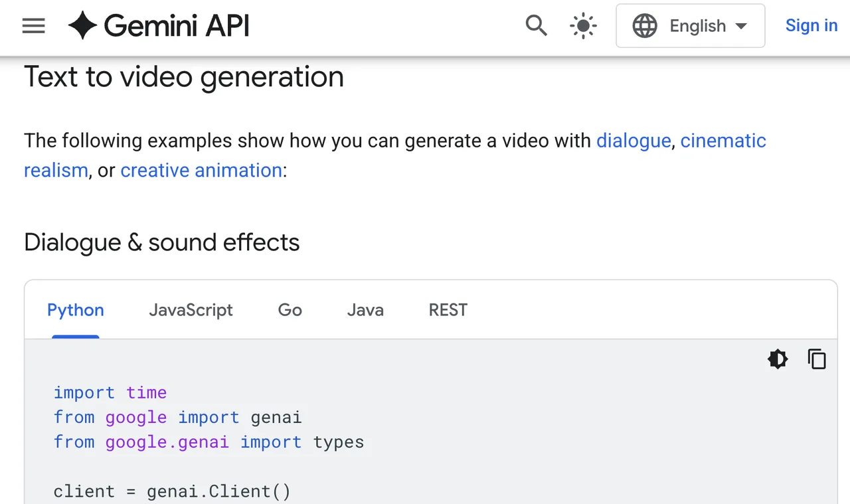Expand the English language dropdown arrow
This screenshot has height=504, width=850.
741,27
